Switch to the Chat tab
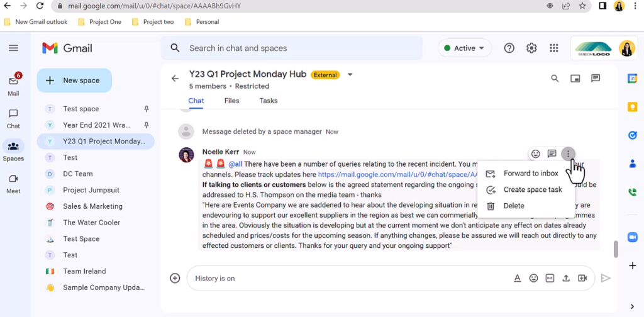The image size is (644, 317). pyautogui.click(x=196, y=101)
